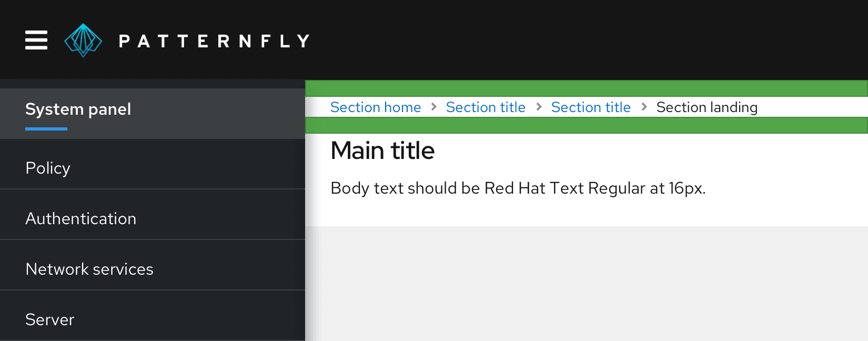Viewport: 868px width, 341px height.
Task: Select System panel in the sidebar
Action: click(78, 109)
